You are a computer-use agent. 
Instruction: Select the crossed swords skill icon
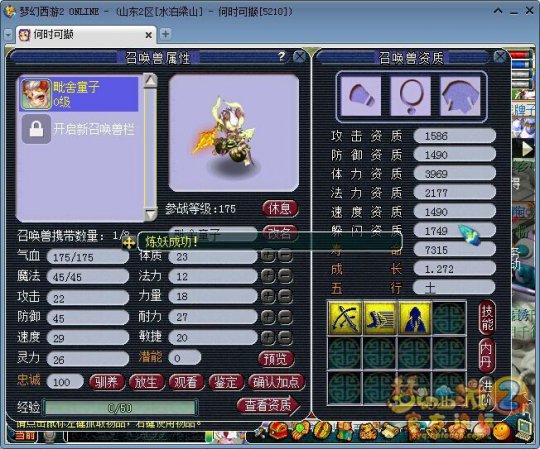pos(345,318)
